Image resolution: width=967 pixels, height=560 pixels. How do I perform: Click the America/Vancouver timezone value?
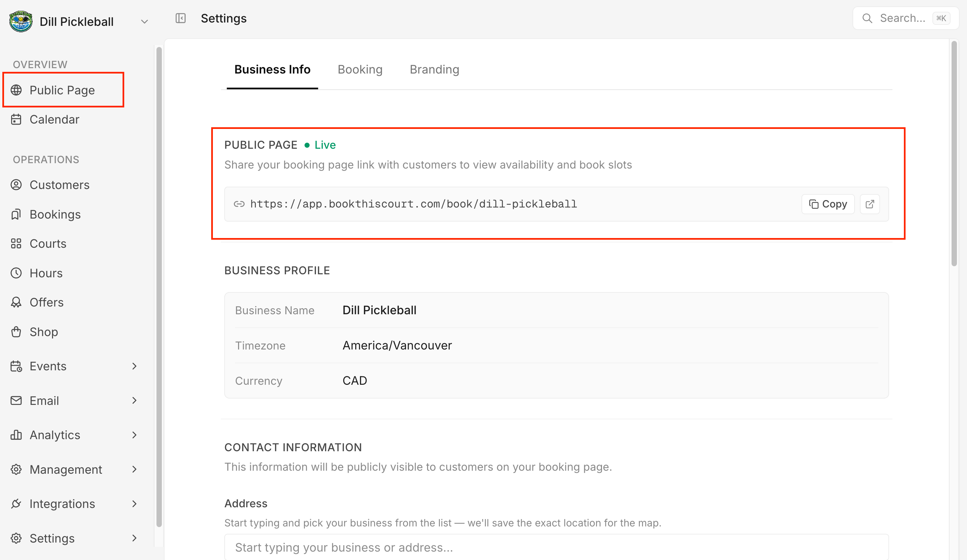click(x=397, y=345)
